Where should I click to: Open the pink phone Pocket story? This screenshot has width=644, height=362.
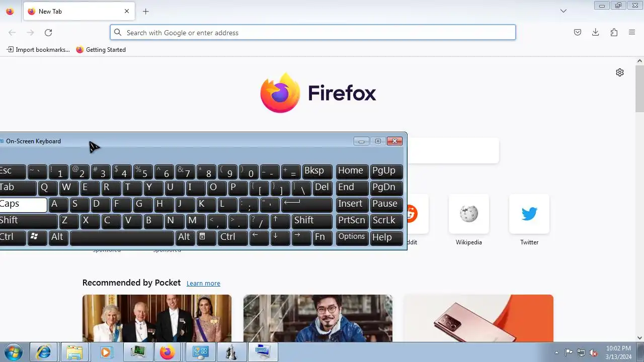[x=478, y=318]
